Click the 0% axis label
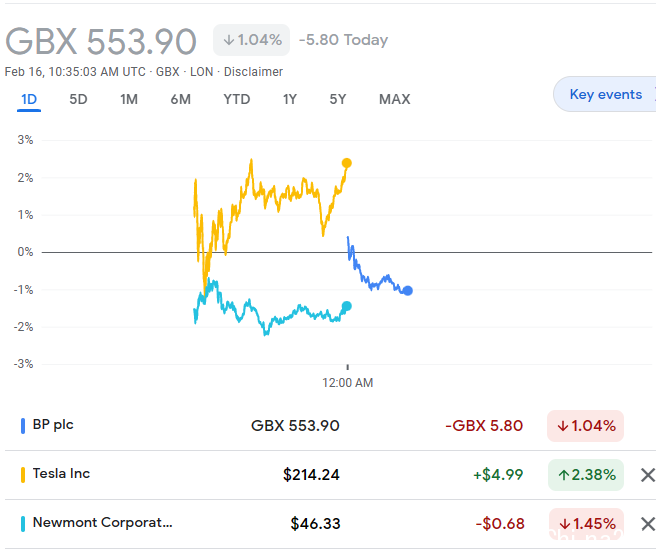This screenshot has width=656, height=551. click(25, 252)
